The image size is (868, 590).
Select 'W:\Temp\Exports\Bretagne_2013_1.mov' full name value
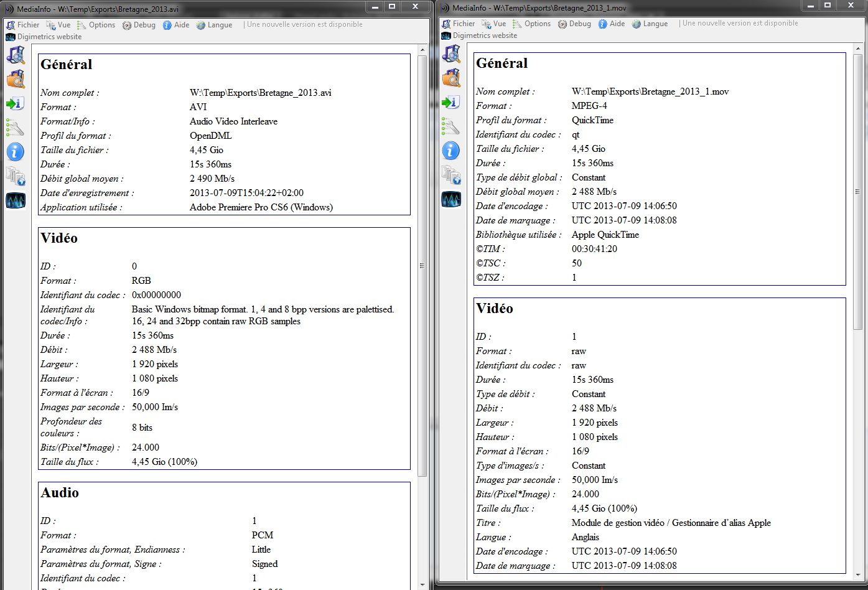click(x=650, y=91)
